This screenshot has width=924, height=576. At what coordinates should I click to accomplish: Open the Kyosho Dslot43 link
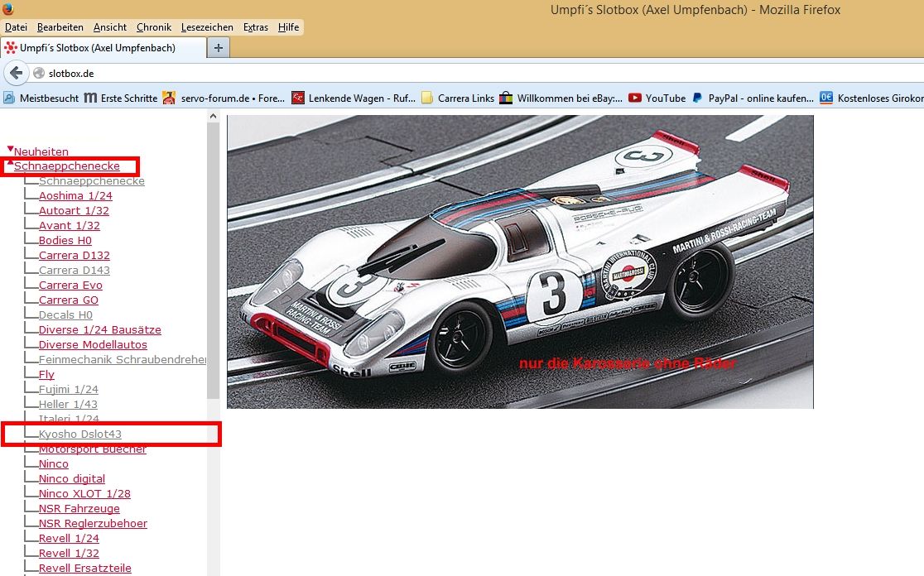tap(80, 434)
